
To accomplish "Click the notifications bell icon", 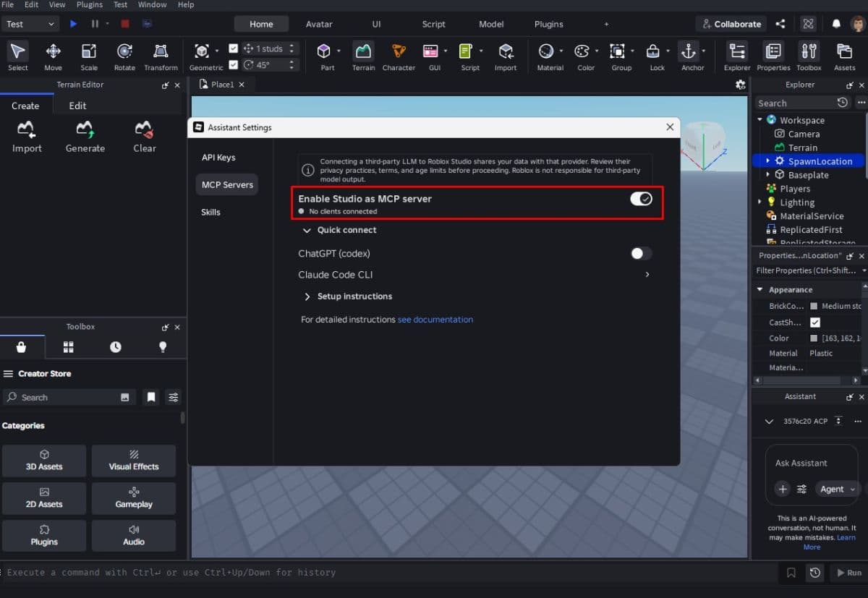I will click(836, 24).
